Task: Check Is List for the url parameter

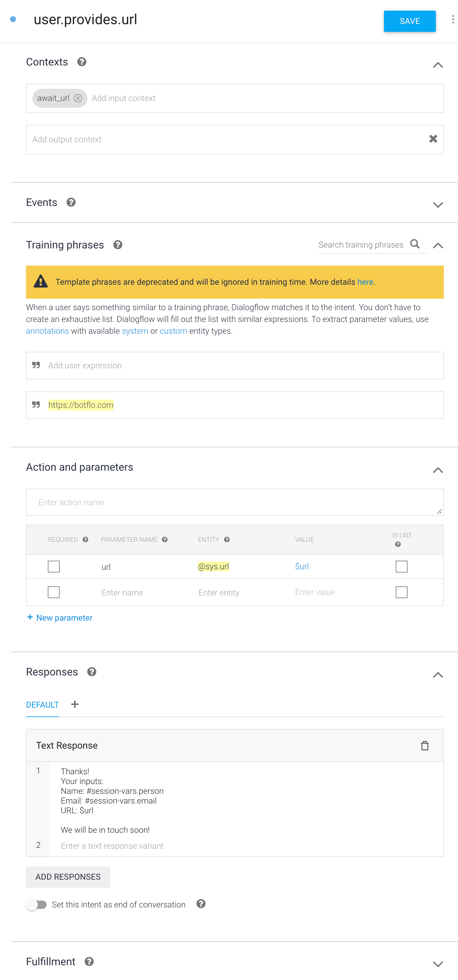Action: point(401,566)
